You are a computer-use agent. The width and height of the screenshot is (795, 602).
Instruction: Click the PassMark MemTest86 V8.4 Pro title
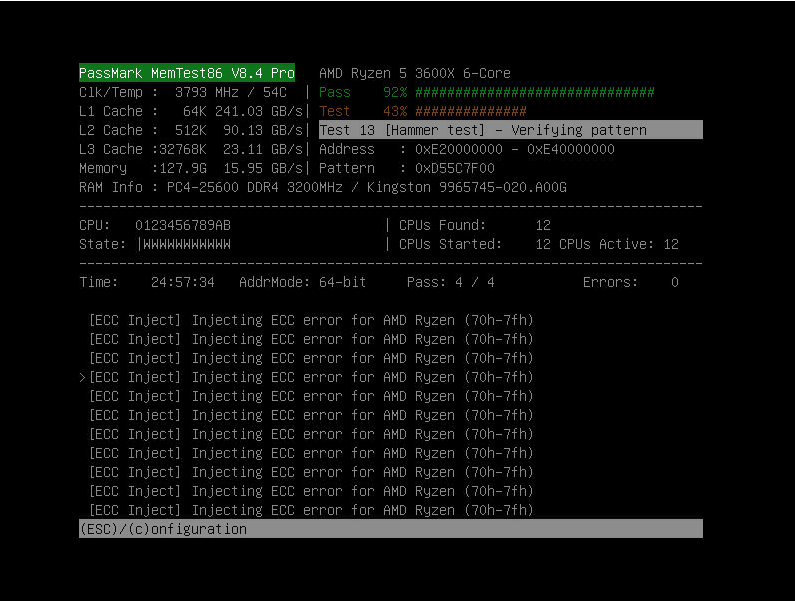(187, 73)
